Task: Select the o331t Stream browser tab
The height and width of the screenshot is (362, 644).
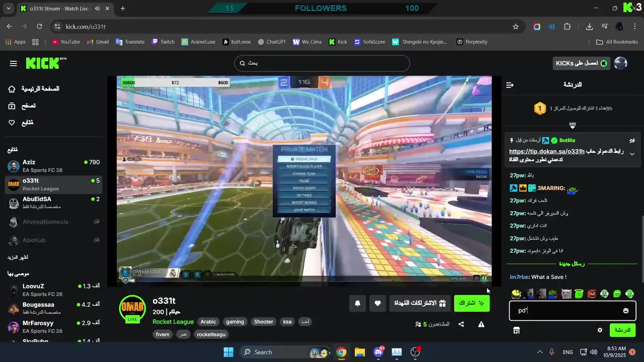Action: pos(65,9)
